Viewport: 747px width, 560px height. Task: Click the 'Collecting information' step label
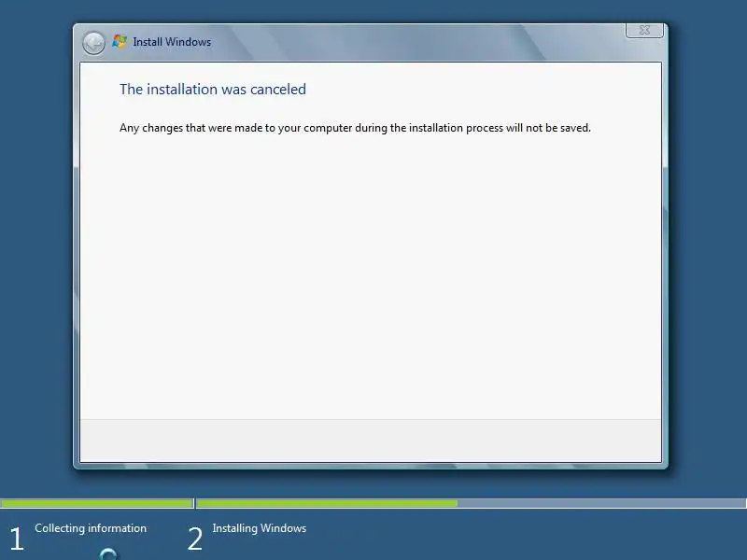point(91,528)
